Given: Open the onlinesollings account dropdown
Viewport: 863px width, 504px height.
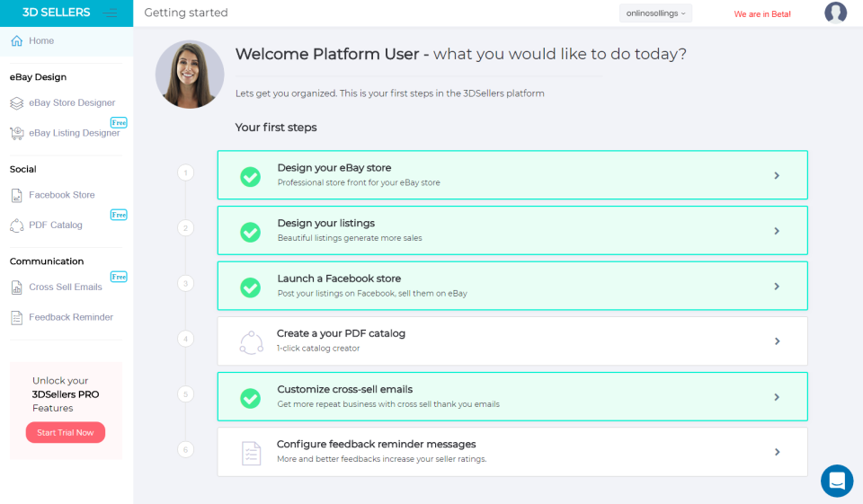Looking at the screenshot, I should click(655, 13).
